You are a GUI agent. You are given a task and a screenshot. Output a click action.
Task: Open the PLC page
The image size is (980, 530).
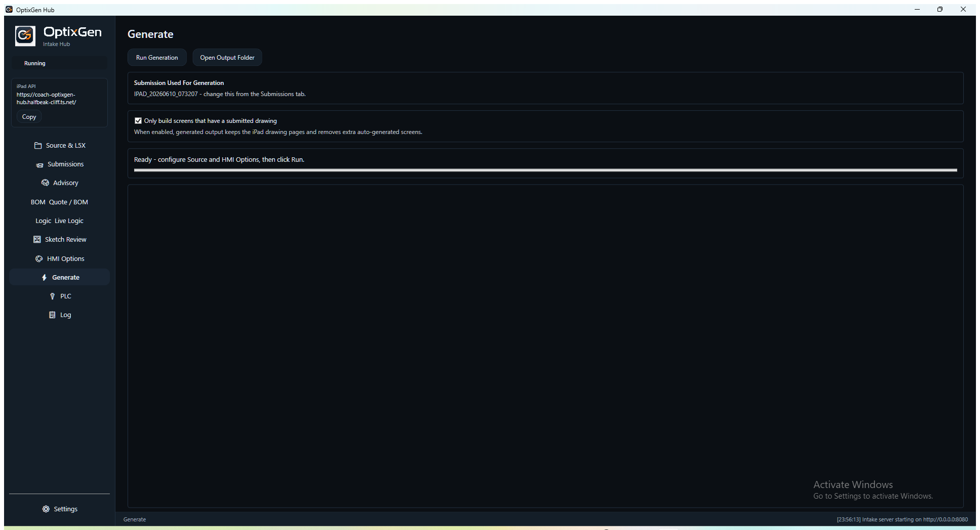tap(59, 296)
